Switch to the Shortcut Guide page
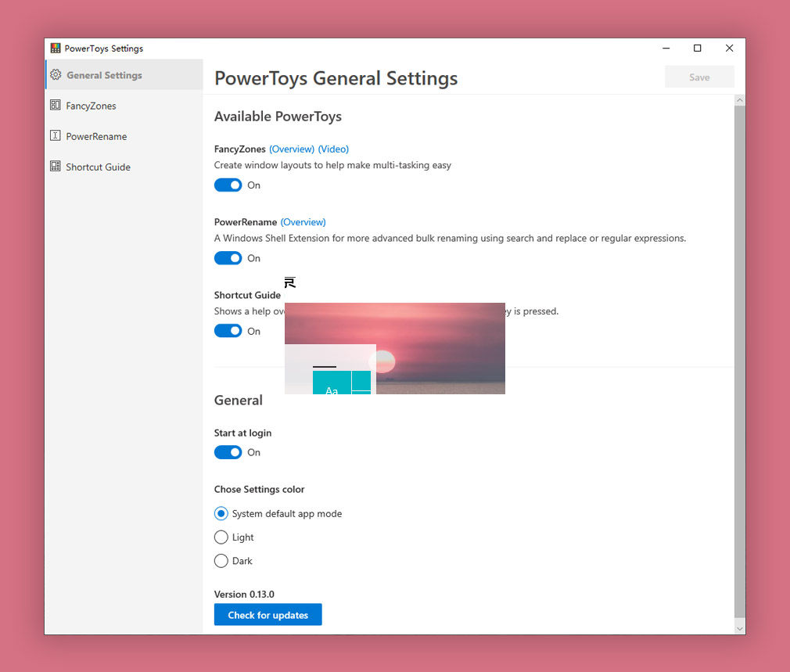Screen dimensions: 790x672 click(x=124, y=167)
